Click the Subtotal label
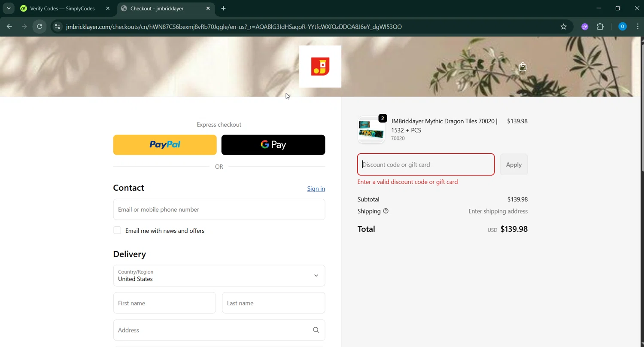 tap(368, 199)
